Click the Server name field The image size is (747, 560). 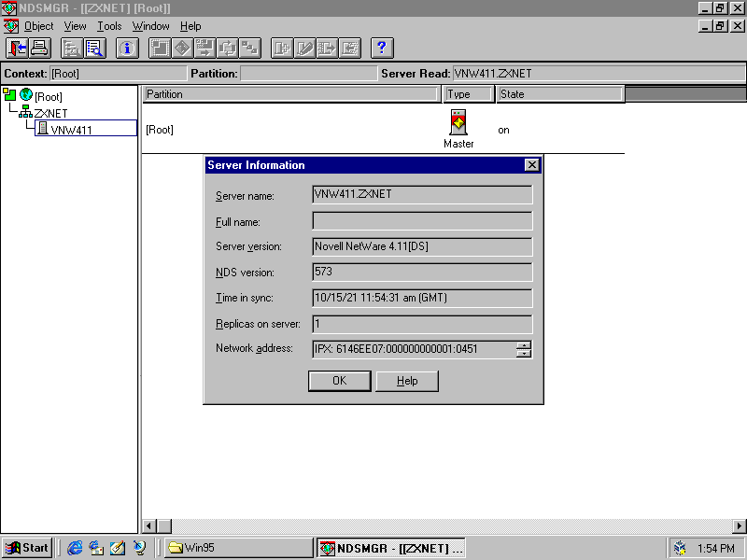click(x=422, y=194)
